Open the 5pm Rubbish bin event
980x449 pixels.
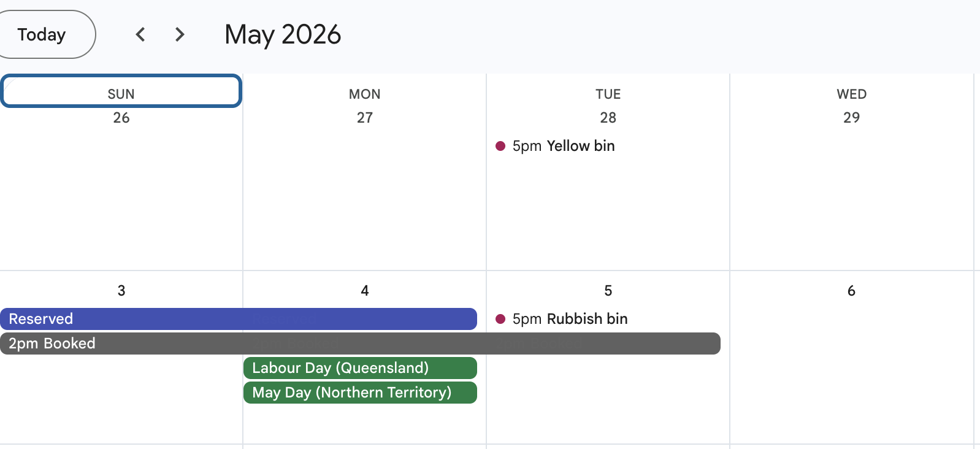(570, 319)
